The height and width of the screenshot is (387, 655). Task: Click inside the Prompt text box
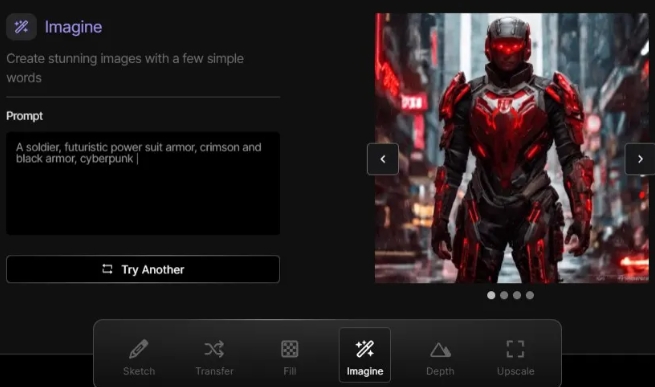[x=143, y=183]
